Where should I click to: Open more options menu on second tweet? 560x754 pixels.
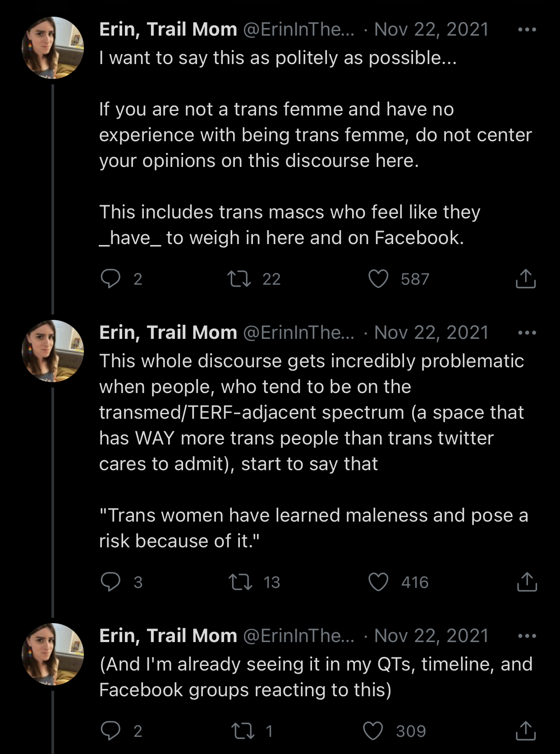[527, 333]
